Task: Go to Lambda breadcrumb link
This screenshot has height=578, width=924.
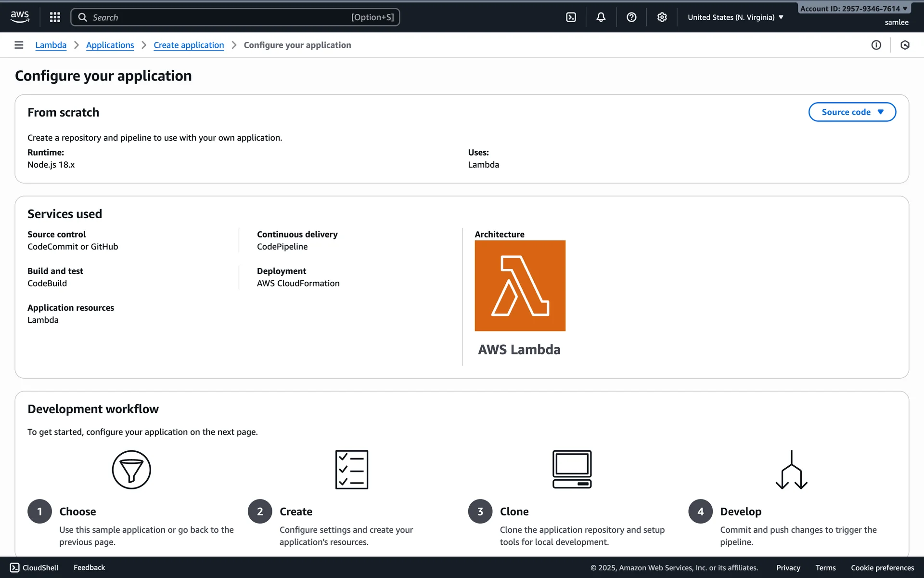Action: (x=51, y=45)
